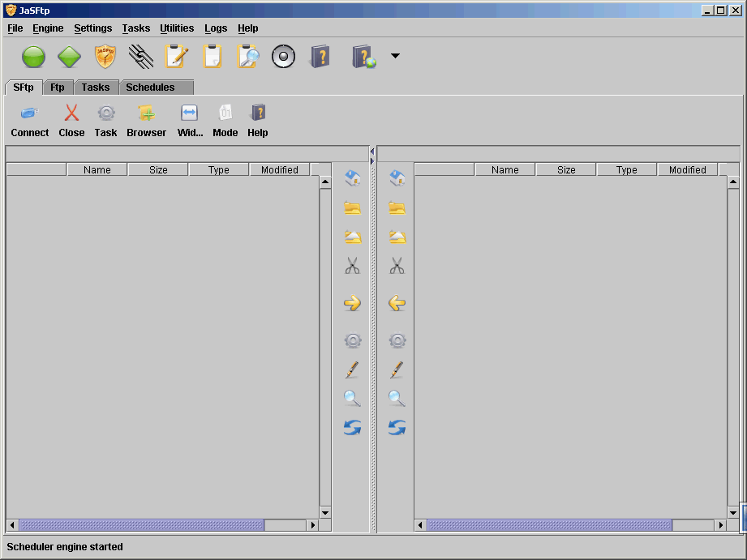This screenshot has width=747, height=560.
Task: Open the File menu
Action: pyautogui.click(x=15, y=28)
